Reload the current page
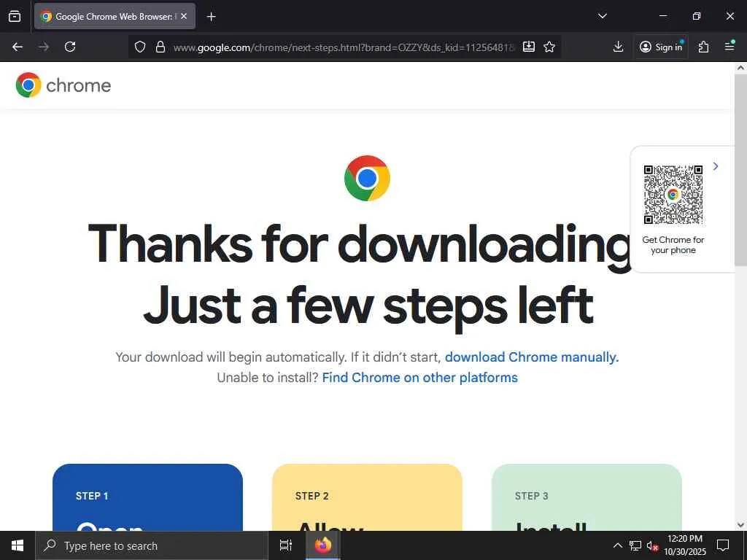Viewport: 747px width, 560px height. pyautogui.click(x=70, y=47)
